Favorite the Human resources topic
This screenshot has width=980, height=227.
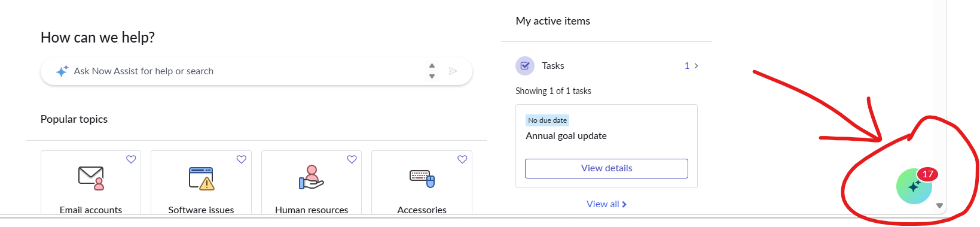click(352, 159)
